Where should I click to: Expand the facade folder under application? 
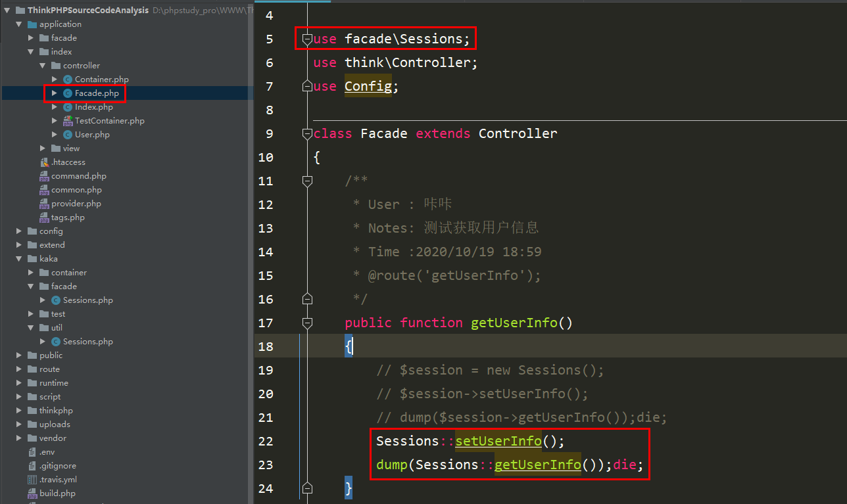31,38
